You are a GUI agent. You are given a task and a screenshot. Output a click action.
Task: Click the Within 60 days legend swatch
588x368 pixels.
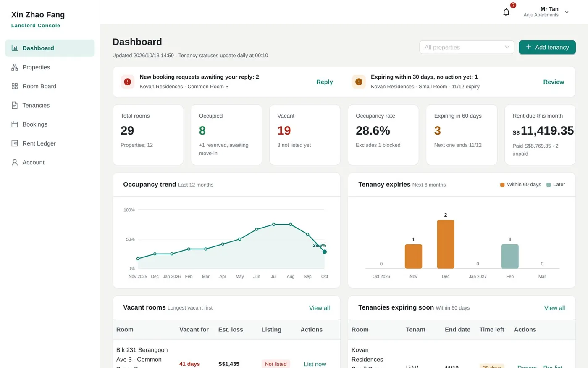click(x=502, y=185)
